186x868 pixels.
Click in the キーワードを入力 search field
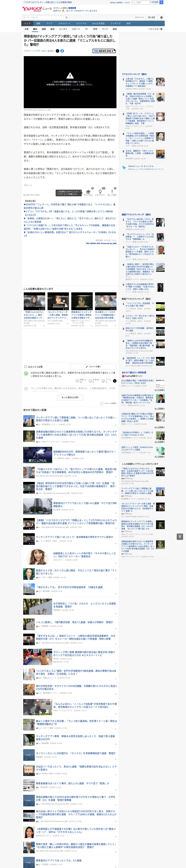44,18
